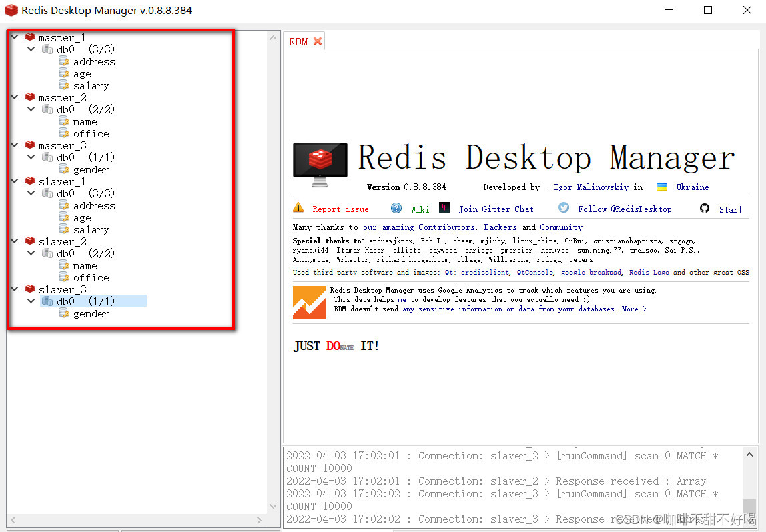This screenshot has width=766, height=532.
Task: Select the gender key under master_3
Action: tap(91, 170)
